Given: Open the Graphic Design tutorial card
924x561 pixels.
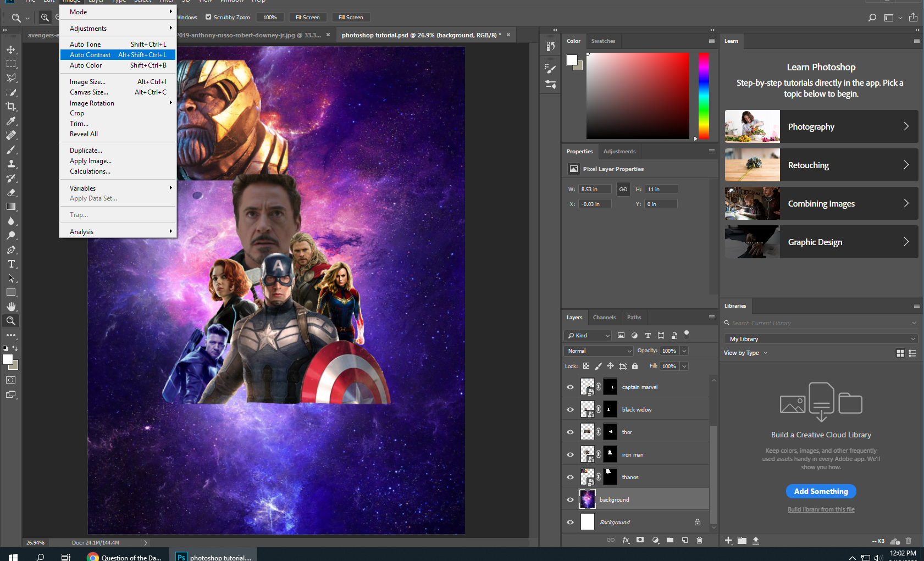Looking at the screenshot, I should coord(821,242).
